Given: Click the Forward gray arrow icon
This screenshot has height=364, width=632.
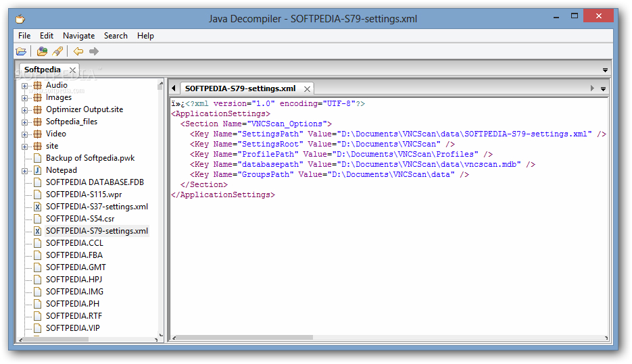Looking at the screenshot, I should coord(94,51).
